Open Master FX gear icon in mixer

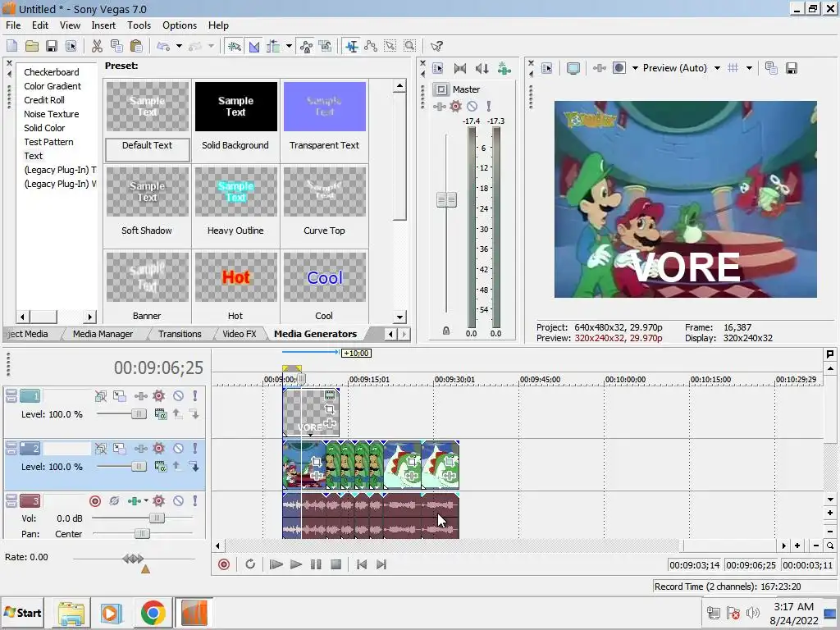(x=455, y=106)
